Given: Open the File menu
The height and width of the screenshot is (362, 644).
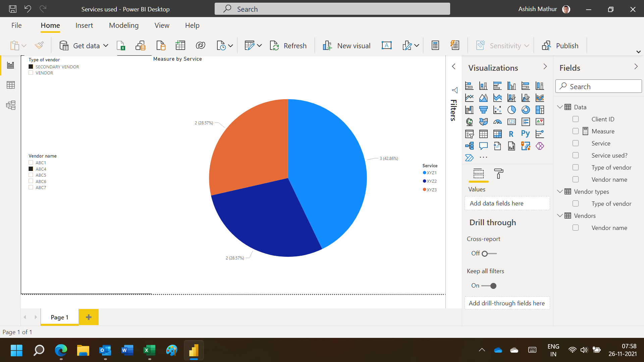Looking at the screenshot, I should tap(16, 25).
